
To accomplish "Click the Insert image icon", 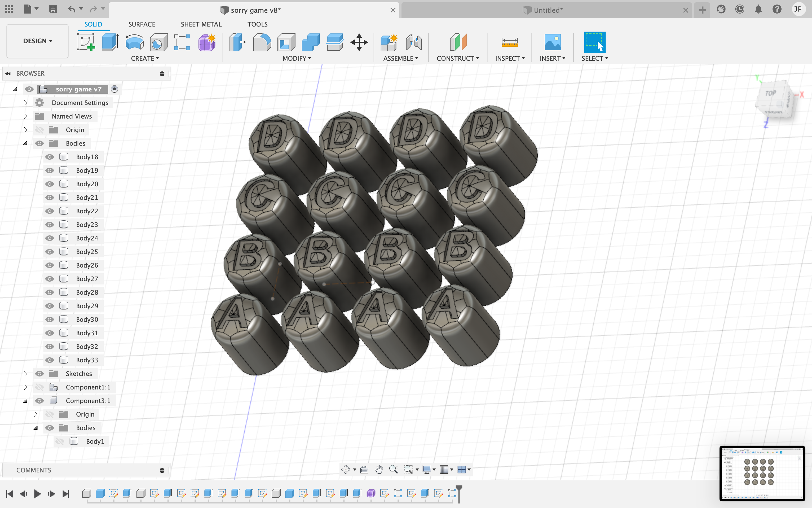I will point(553,42).
